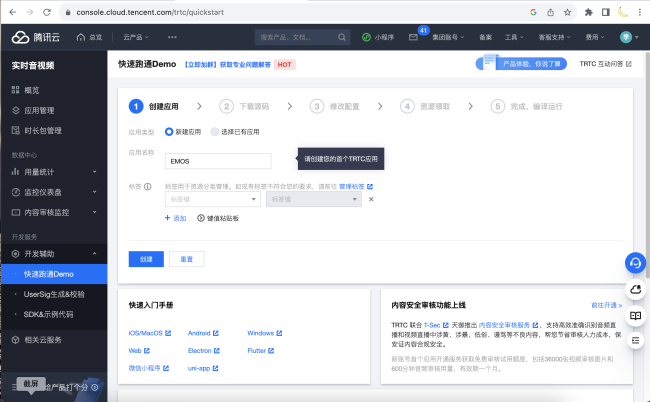Screen dimensions: 650x402
Task: Open the message mailbox with 41 badge
Action: coord(413,37)
